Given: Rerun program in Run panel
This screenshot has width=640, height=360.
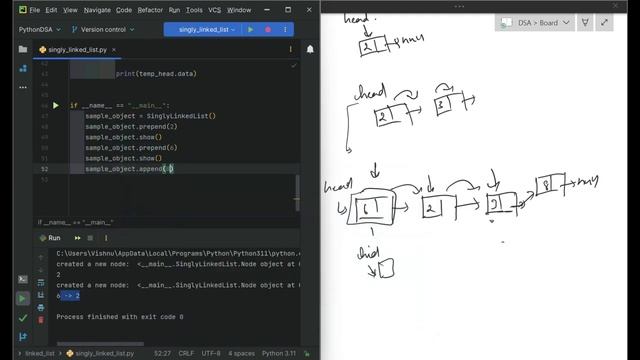Looking at the screenshot, I should pyautogui.click(x=78, y=238).
